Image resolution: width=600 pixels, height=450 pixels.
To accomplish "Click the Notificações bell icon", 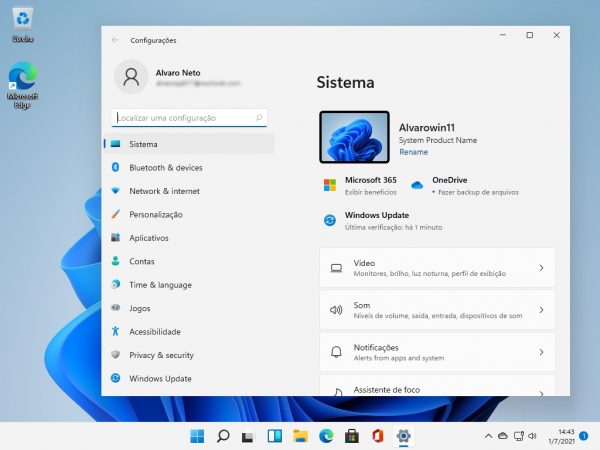I will coord(336,352).
